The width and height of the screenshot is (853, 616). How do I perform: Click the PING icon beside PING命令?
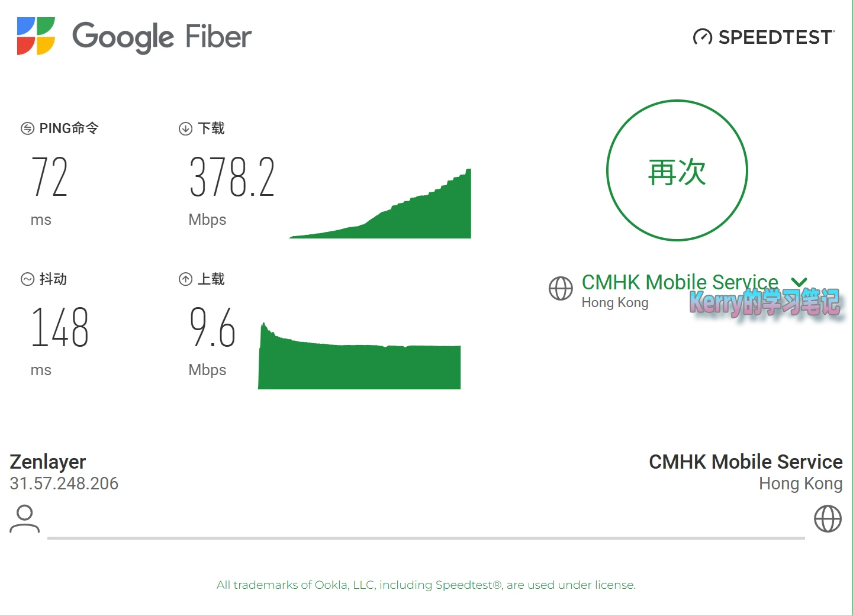click(x=27, y=128)
